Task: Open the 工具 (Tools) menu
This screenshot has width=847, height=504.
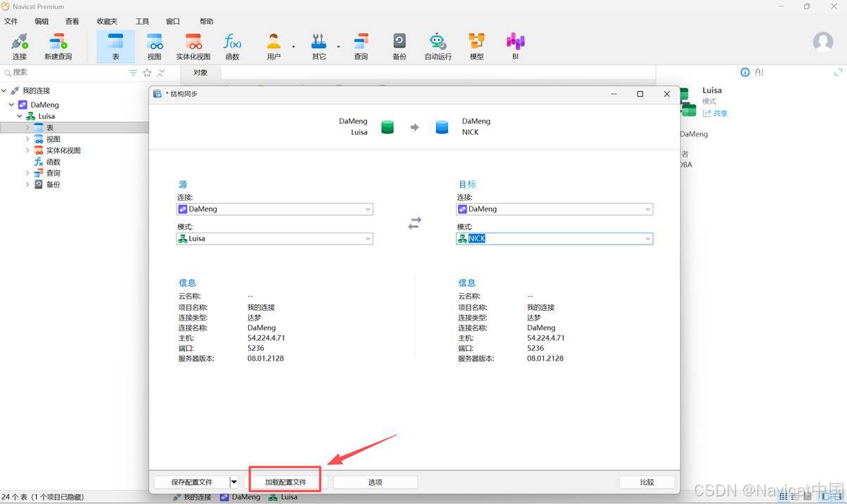Action: tap(142, 21)
